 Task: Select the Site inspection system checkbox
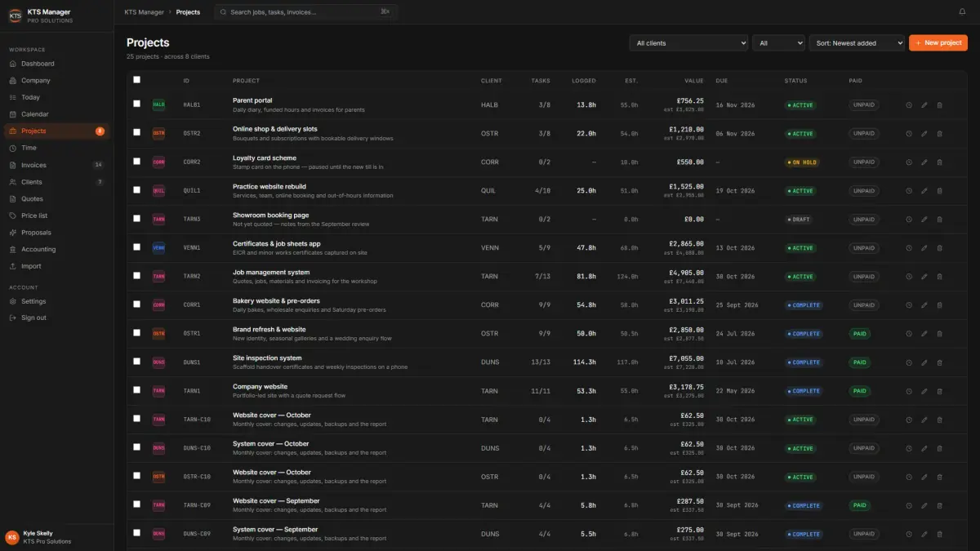(x=136, y=361)
